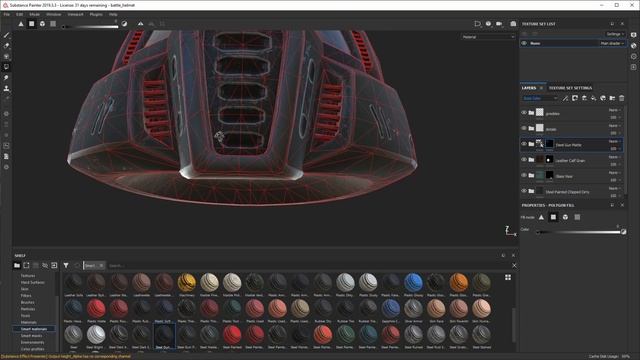640x360 pixels.
Task: Select the Projection tool in left toolbar
Action: click(6, 56)
